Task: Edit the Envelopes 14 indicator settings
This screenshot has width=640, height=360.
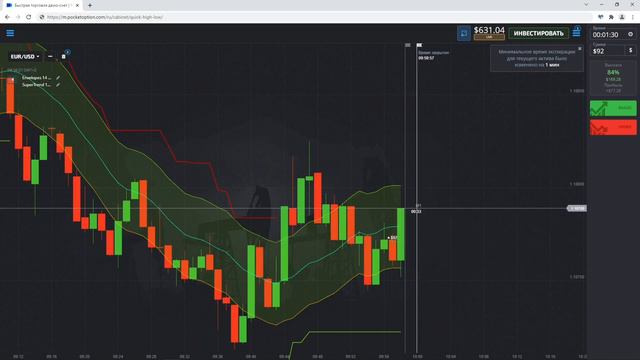Action: [58, 78]
